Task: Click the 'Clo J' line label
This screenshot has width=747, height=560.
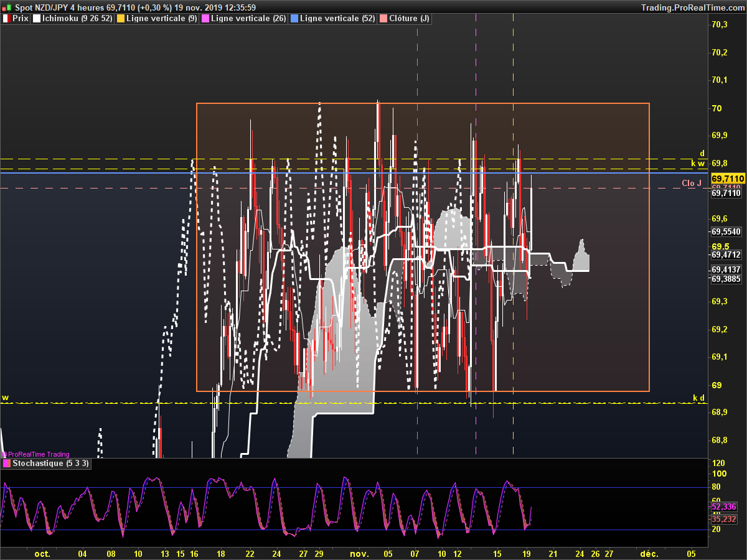Action: pos(692,183)
